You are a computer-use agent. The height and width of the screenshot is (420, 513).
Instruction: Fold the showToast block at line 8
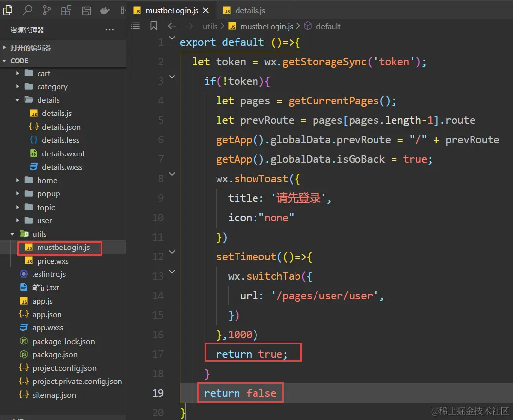point(172,174)
